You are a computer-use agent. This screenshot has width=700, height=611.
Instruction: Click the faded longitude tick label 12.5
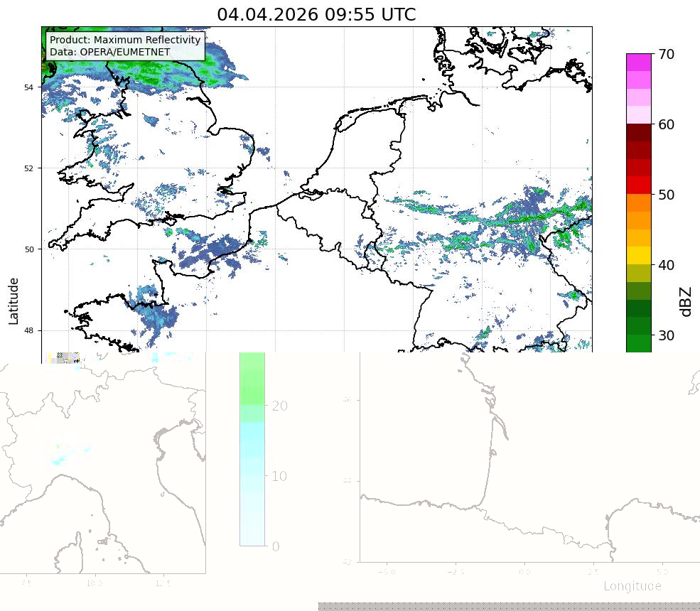(x=163, y=583)
